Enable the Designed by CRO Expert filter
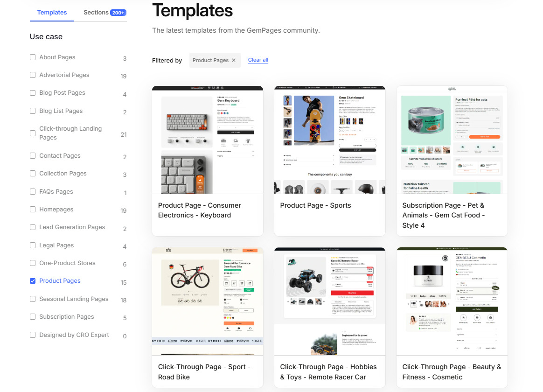 (x=32, y=335)
